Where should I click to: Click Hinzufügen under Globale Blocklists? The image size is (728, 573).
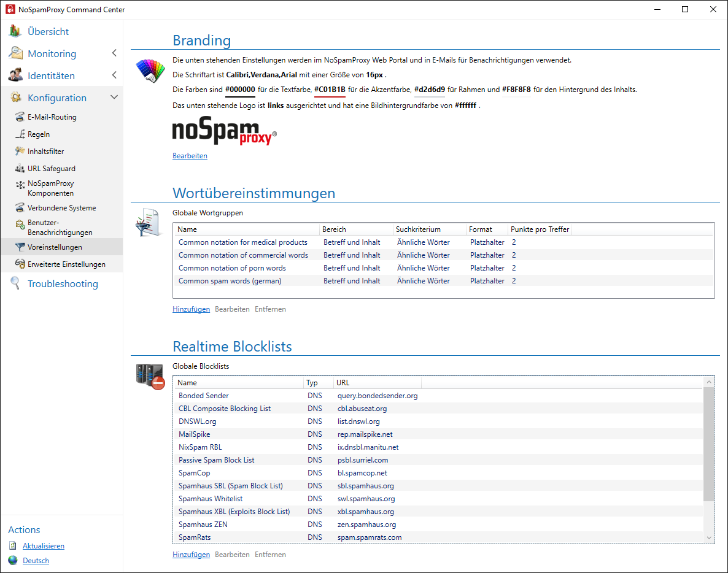(192, 555)
